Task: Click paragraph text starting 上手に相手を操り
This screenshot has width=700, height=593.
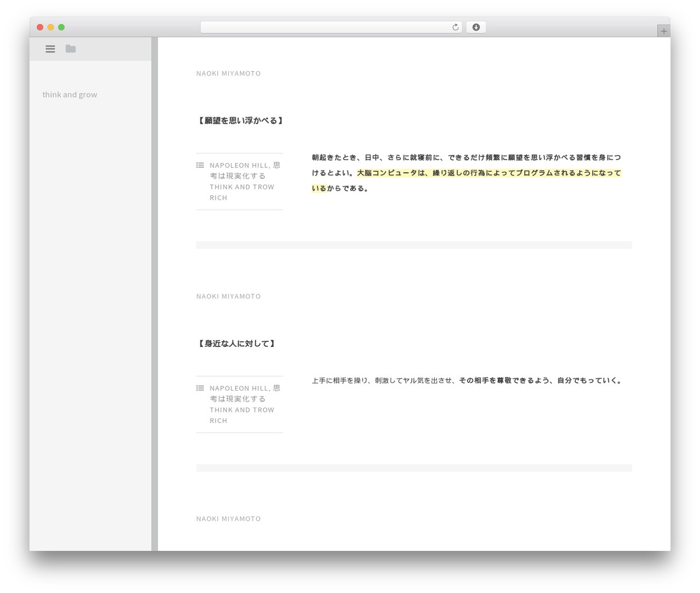Action: pyautogui.click(x=468, y=381)
